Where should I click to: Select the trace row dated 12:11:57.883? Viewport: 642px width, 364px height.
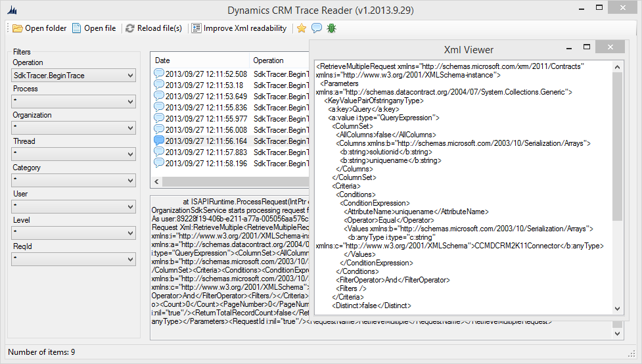230,152
